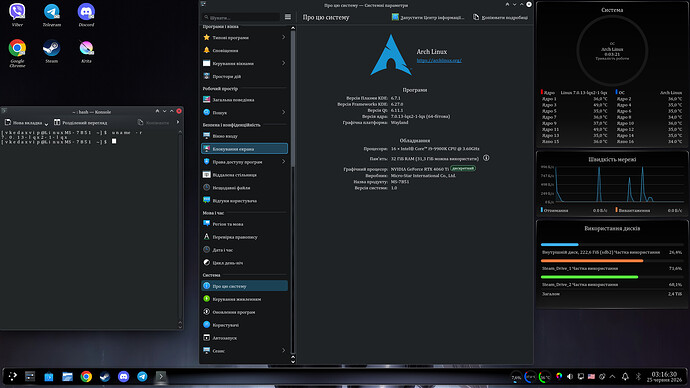The image size is (690, 388).
Task: Expand the Пошук submenu arrow
Action: 283,113
